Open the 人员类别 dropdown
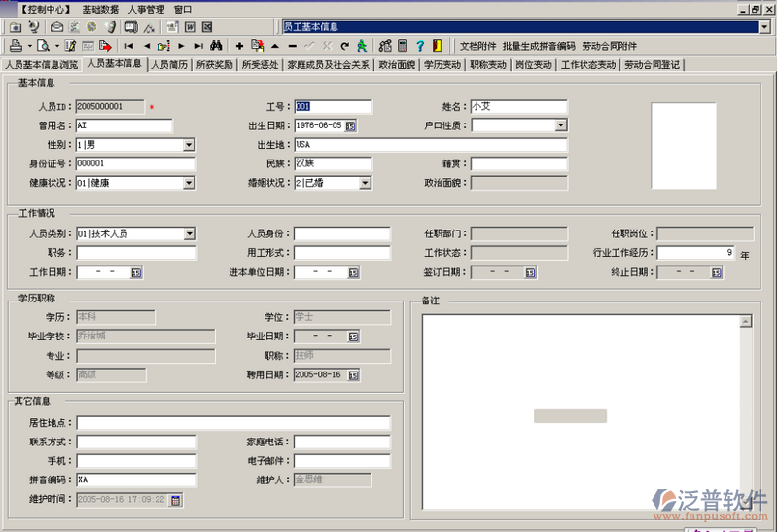778x532 pixels. (189, 233)
